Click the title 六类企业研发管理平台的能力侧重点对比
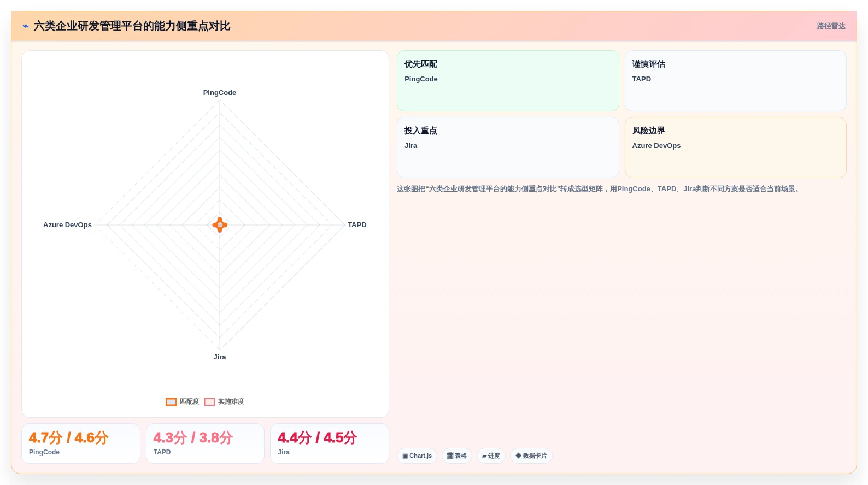Screen dimensions: 868x485 point(132,26)
